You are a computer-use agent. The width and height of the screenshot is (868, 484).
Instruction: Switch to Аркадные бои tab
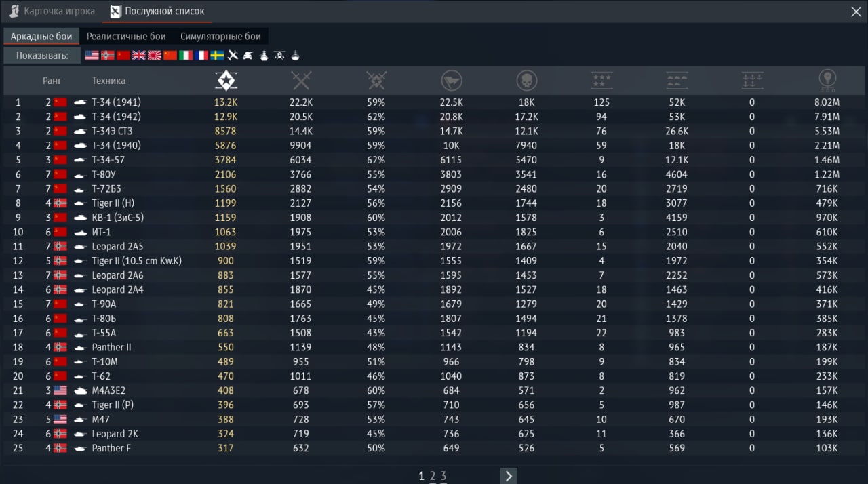click(41, 36)
